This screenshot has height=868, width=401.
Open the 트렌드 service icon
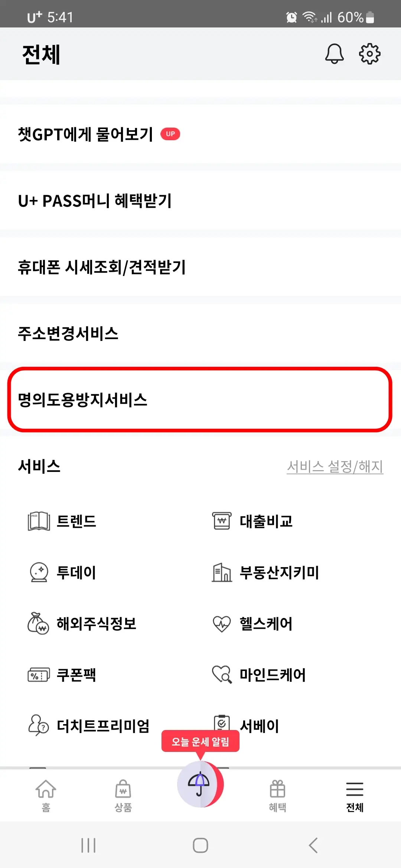point(38,522)
